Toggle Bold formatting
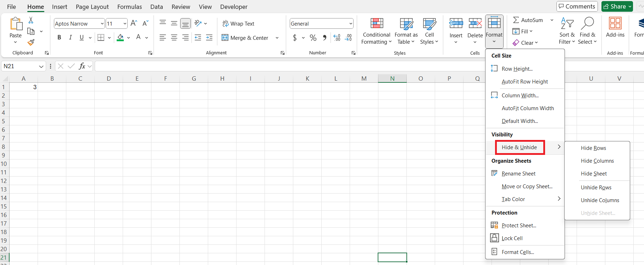This screenshot has width=644, height=265. (x=59, y=37)
